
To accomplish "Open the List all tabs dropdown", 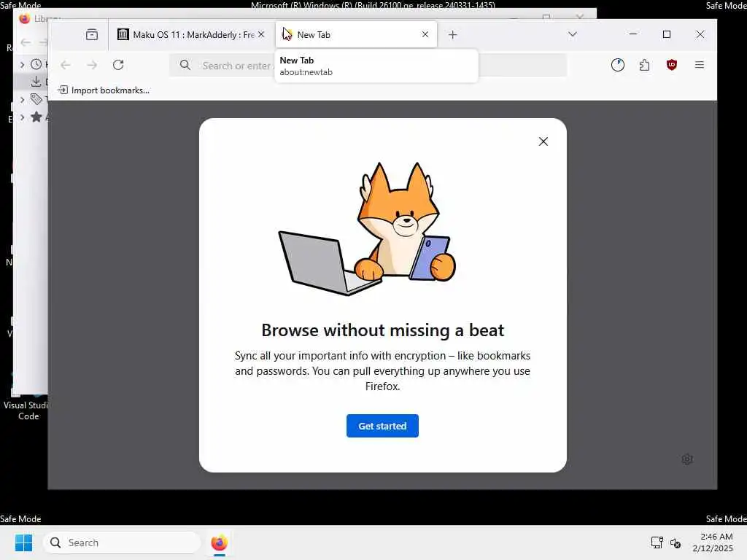I will pyautogui.click(x=572, y=34).
